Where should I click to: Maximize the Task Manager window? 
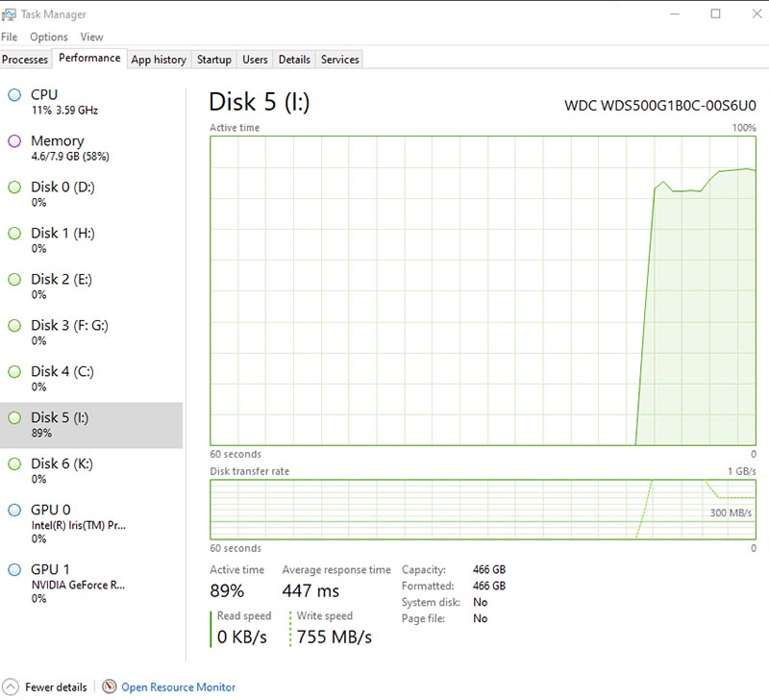click(x=715, y=13)
